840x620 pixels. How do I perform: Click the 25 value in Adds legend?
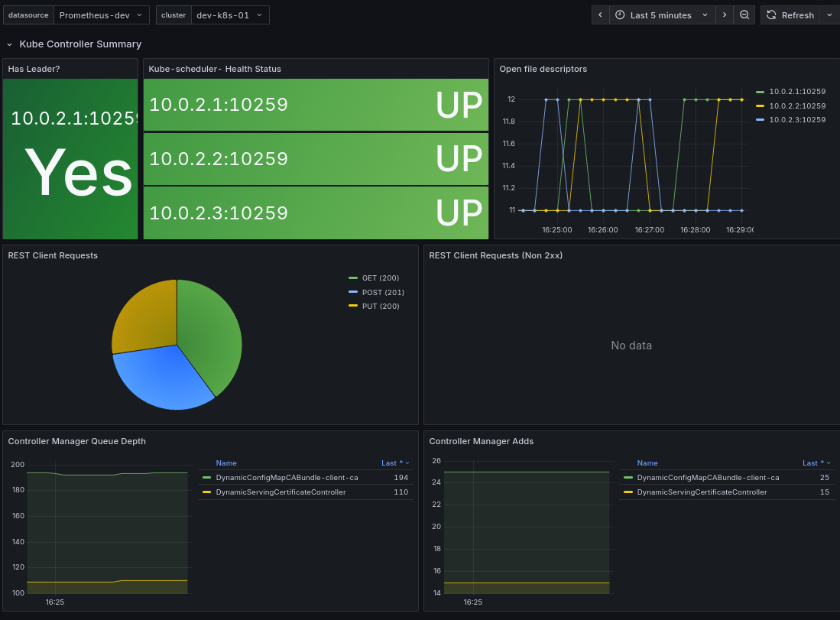point(825,478)
